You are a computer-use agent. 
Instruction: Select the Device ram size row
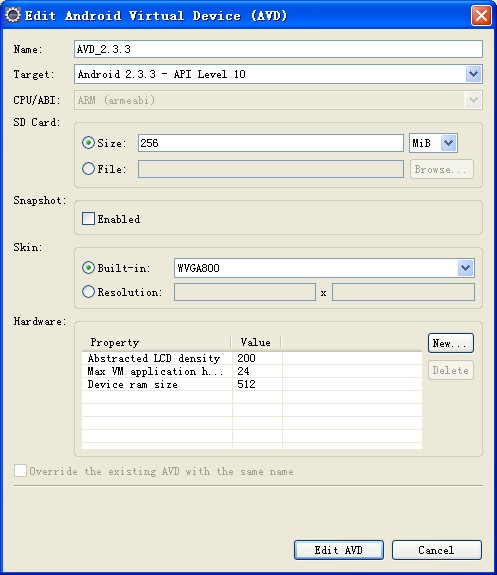tap(252, 384)
